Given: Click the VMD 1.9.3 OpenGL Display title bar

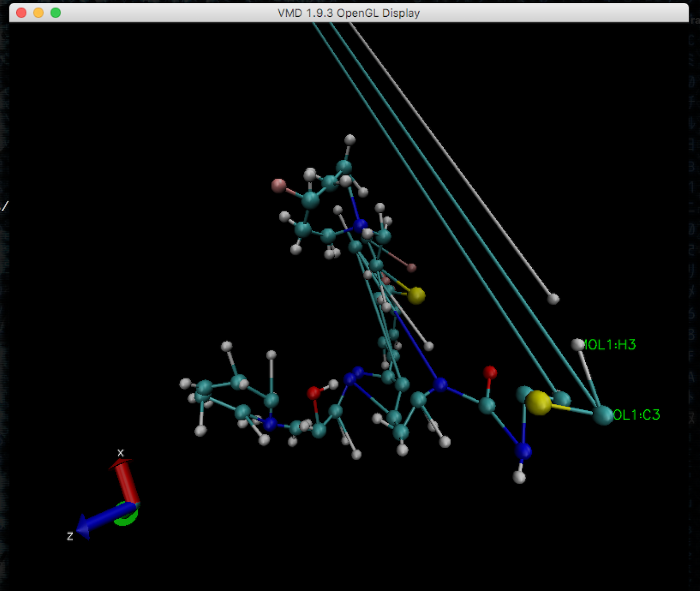Looking at the screenshot, I should [x=348, y=13].
